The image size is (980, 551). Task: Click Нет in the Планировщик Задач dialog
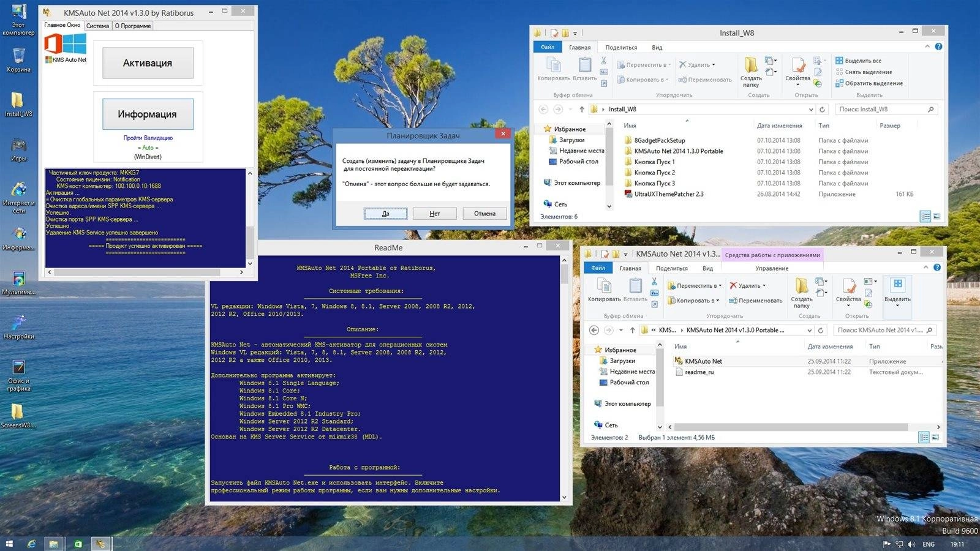(435, 214)
